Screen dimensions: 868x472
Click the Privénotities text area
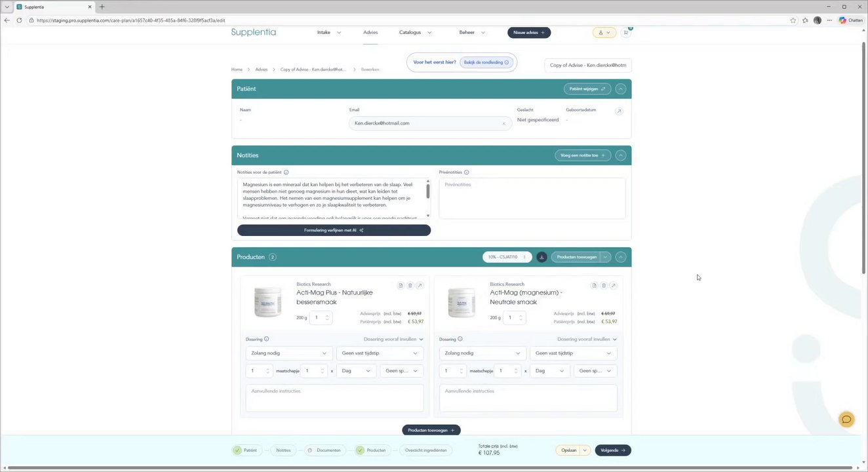pos(532,198)
